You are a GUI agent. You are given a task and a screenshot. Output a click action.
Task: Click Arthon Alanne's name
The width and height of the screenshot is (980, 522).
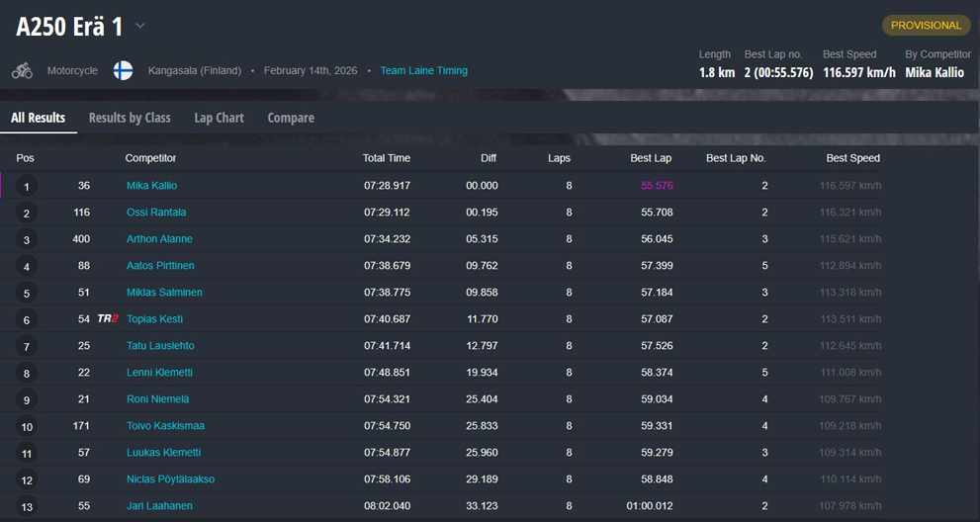159,239
